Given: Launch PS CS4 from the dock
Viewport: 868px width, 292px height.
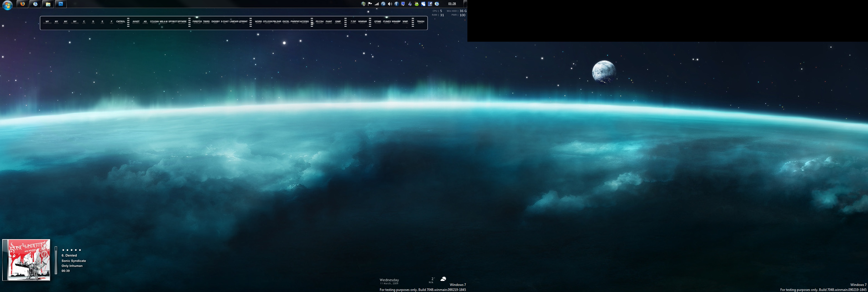Looking at the screenshot, I should (319, 22).
